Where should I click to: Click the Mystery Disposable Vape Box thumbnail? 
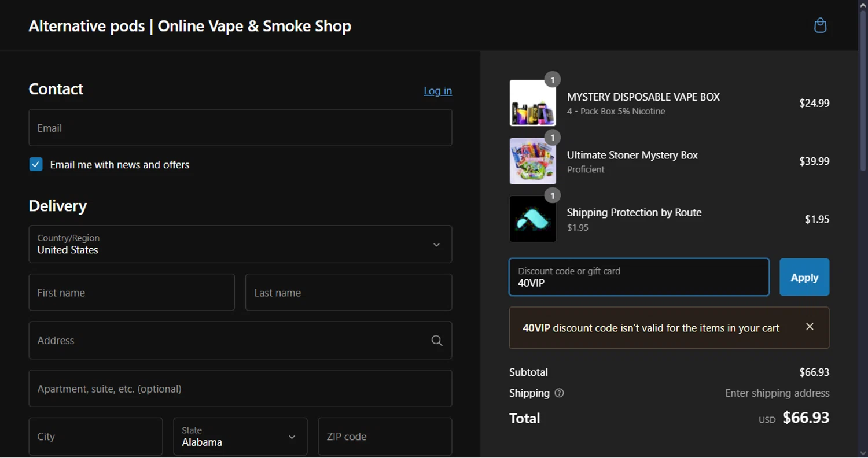coord(532,103)
